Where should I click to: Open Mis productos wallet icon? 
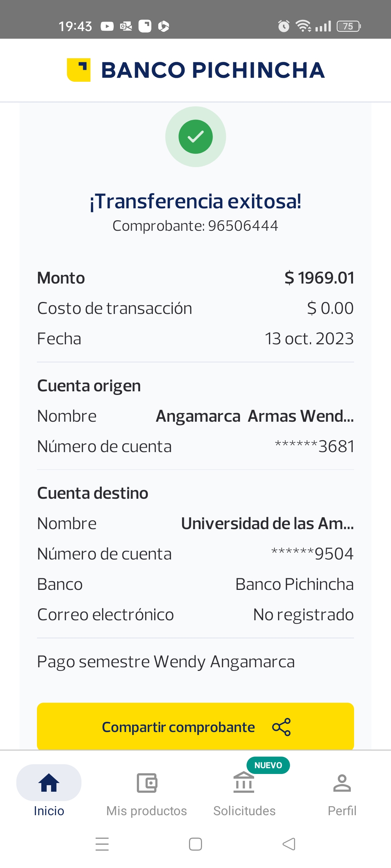(147, 783)
